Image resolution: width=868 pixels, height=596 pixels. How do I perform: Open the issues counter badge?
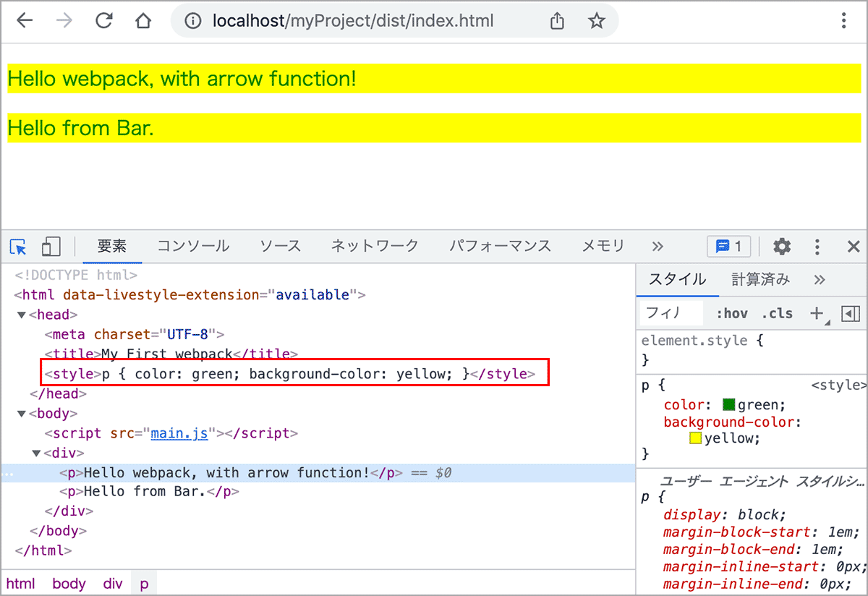(x=729, y=247)
